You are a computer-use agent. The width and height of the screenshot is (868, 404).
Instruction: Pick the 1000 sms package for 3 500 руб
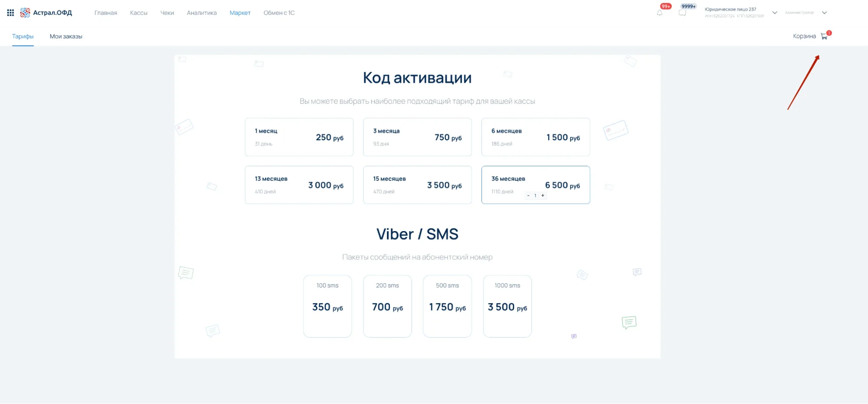(507, 306)
